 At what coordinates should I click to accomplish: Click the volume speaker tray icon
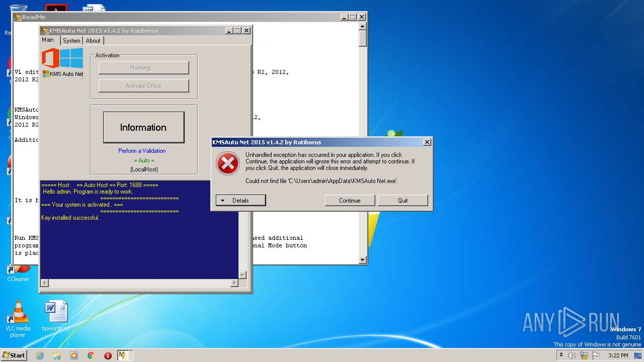tap(572, 355)
